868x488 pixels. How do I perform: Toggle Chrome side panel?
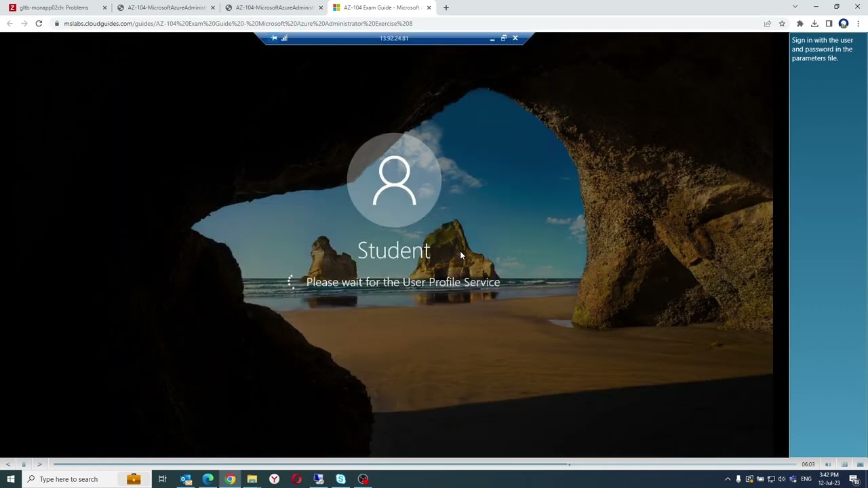pos(829,23)
